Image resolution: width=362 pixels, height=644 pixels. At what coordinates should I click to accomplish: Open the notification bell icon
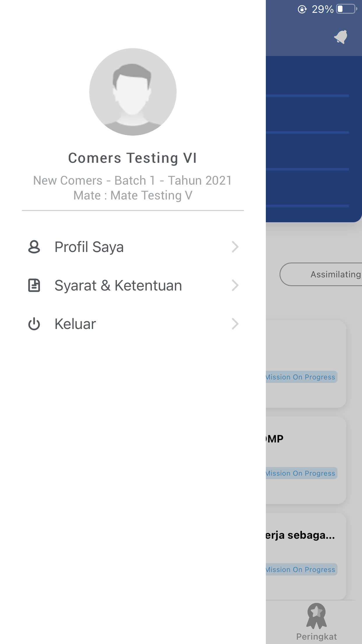[341, 37]
